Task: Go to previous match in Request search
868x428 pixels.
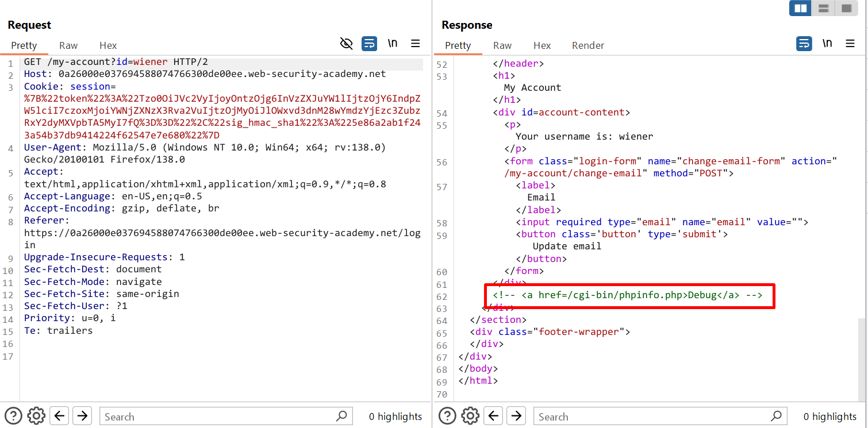Action: (x=60, y=415)
